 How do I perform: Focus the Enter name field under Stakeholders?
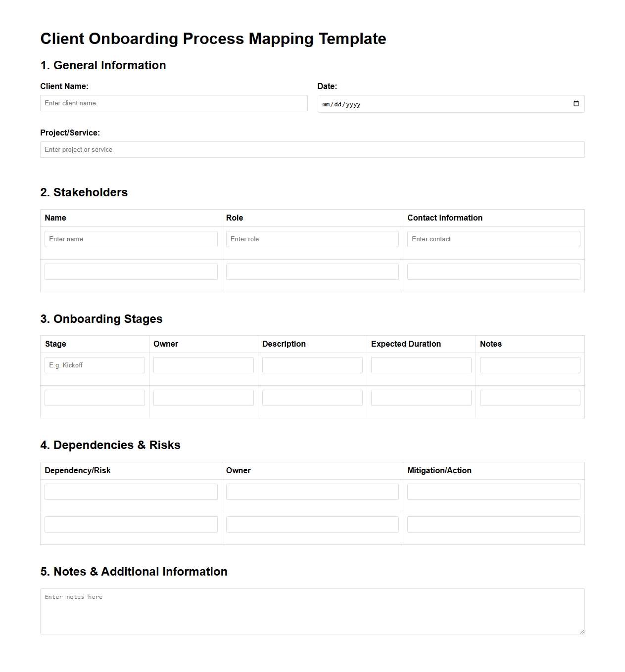click(x=131, y=239)
